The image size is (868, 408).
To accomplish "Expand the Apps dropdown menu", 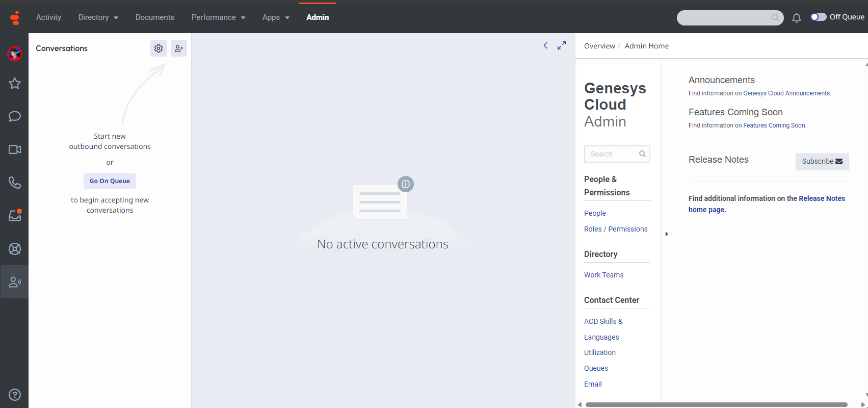I will tap(276, 17).
